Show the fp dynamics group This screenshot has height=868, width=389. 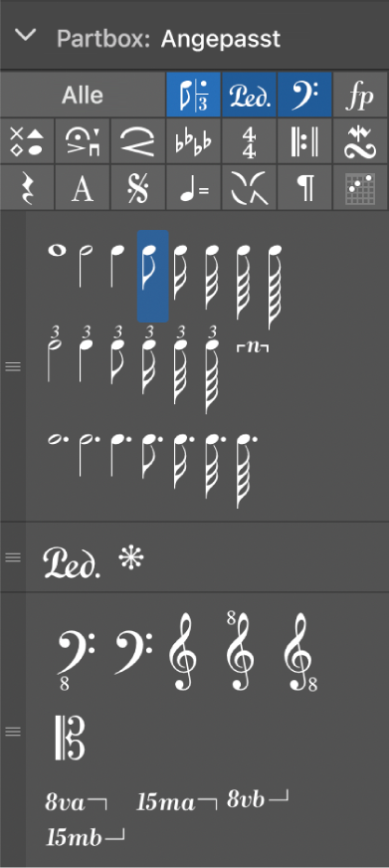pyautogui.click(x=360, y=96)
